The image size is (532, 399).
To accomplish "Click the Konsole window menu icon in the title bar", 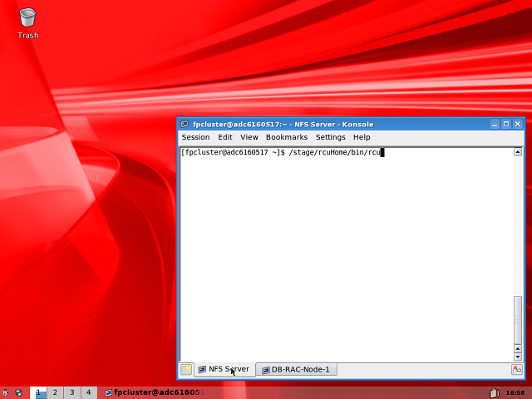I will click(x=185, y=124).
